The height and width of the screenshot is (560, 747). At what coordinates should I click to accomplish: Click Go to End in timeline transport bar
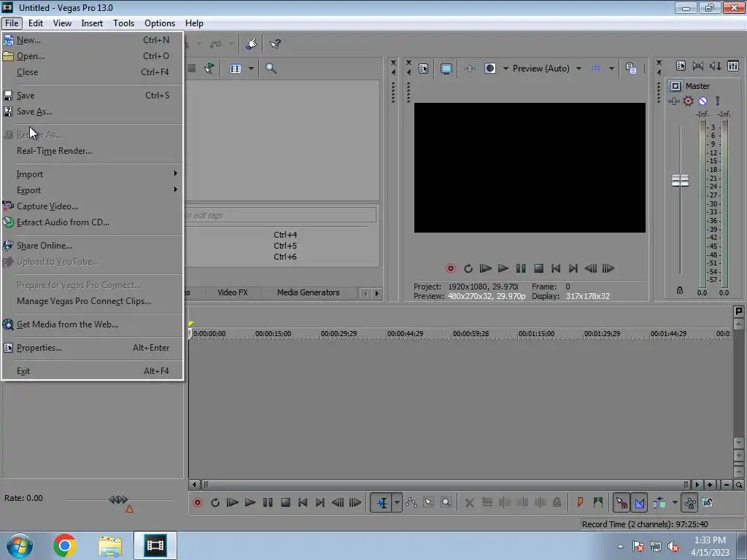click(320, 502)
